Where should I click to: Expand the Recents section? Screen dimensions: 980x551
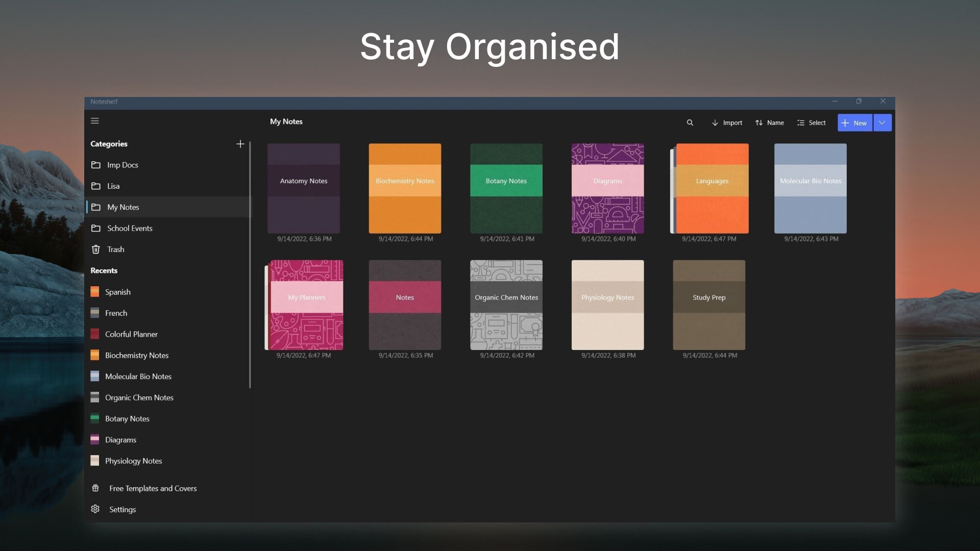click(x=104, y=270)
